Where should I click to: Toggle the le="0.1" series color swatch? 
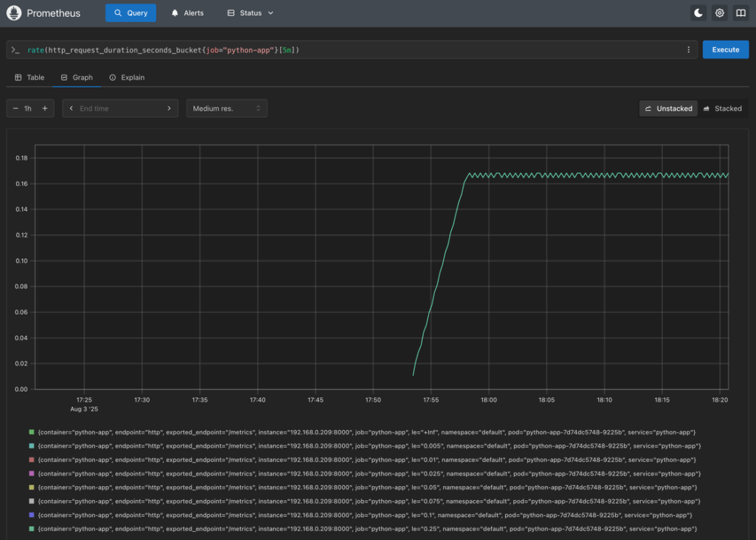tap(31, 515)
